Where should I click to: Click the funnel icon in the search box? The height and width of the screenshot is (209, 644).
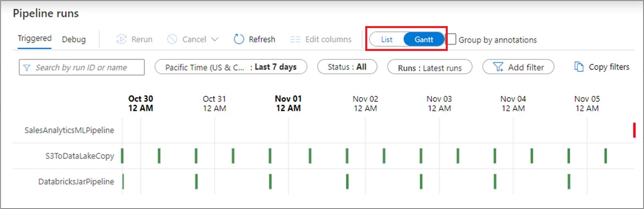point(27,68)
